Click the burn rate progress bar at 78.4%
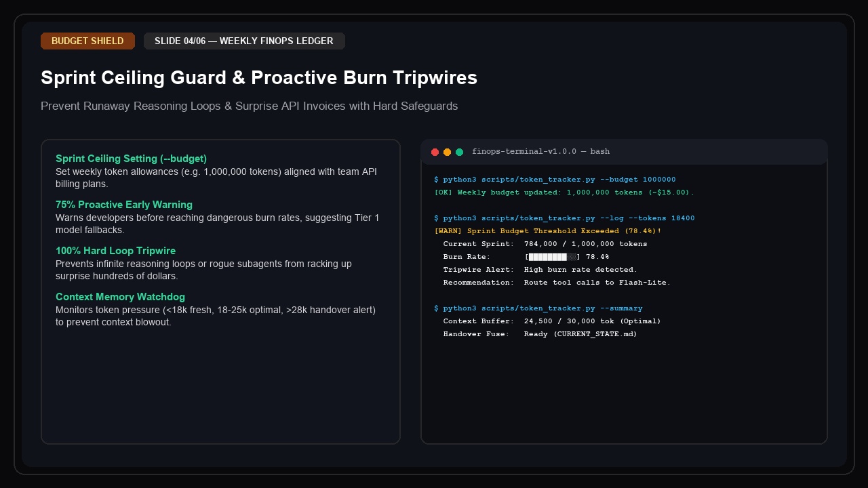868x488 pixels. click(553, 257)
